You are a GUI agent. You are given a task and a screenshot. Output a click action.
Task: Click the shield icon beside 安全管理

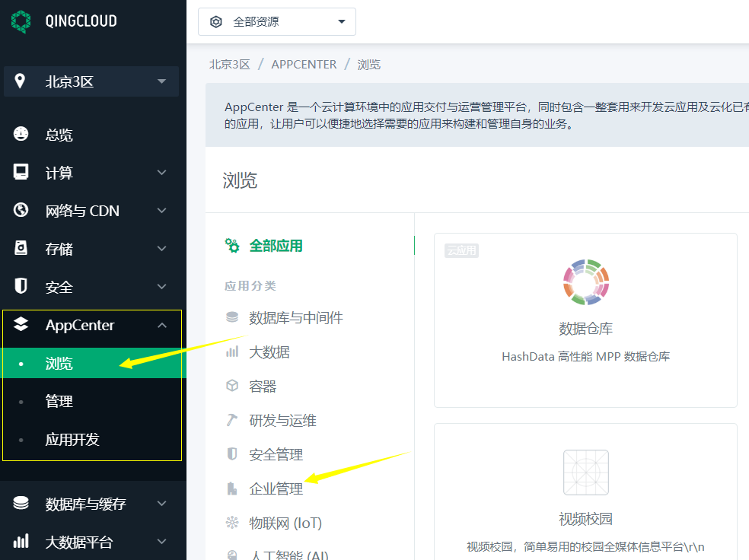(232, 453)
